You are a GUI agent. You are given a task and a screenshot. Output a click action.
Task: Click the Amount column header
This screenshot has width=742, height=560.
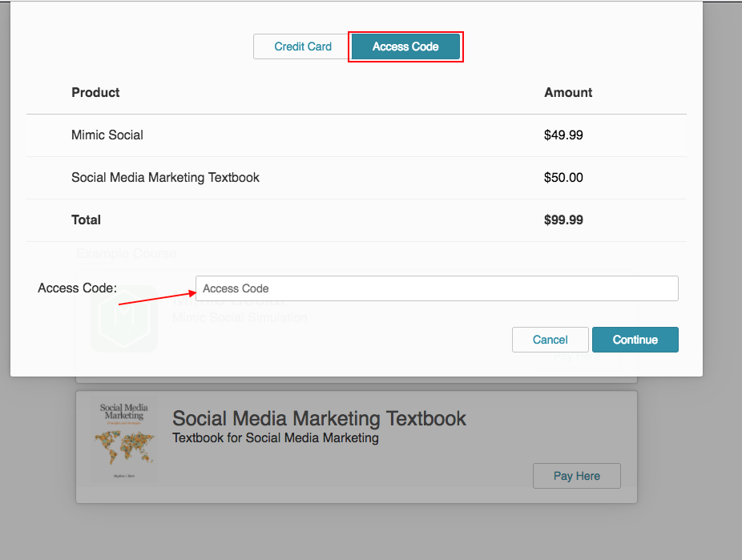click(568, 93)
